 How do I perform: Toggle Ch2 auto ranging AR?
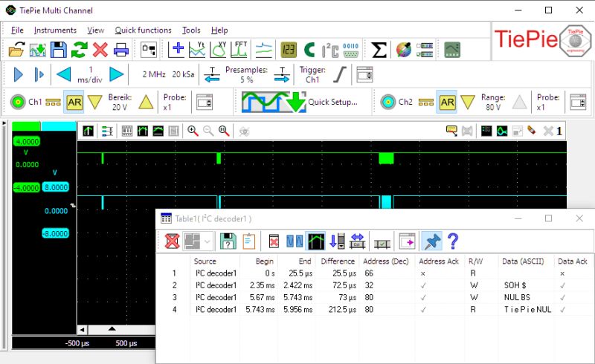point(447,102)
